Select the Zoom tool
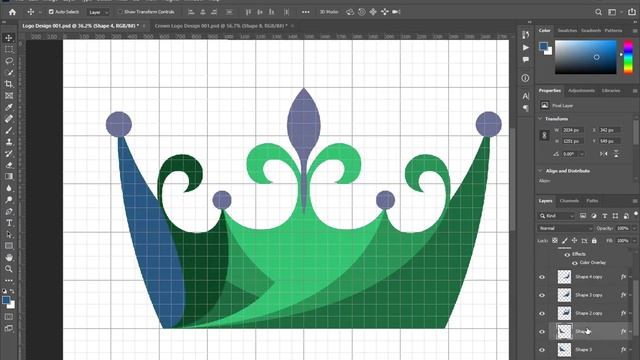This screenshot has height=360, width=640. 9,269
